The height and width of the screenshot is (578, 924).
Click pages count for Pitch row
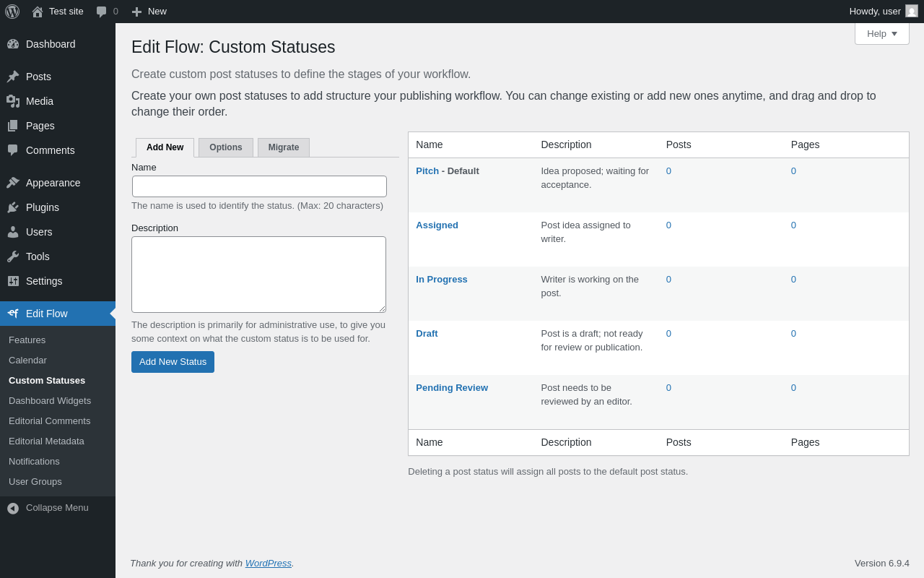point(793,171)
